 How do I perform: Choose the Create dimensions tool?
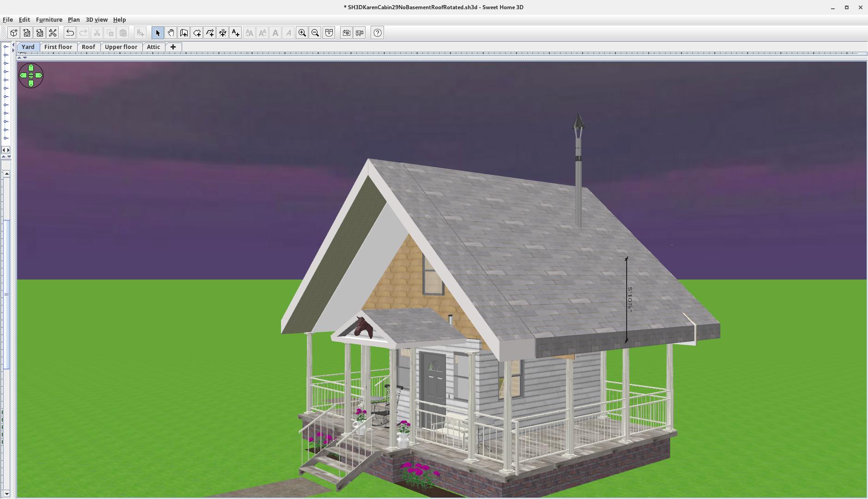click(x=223, y=33)
